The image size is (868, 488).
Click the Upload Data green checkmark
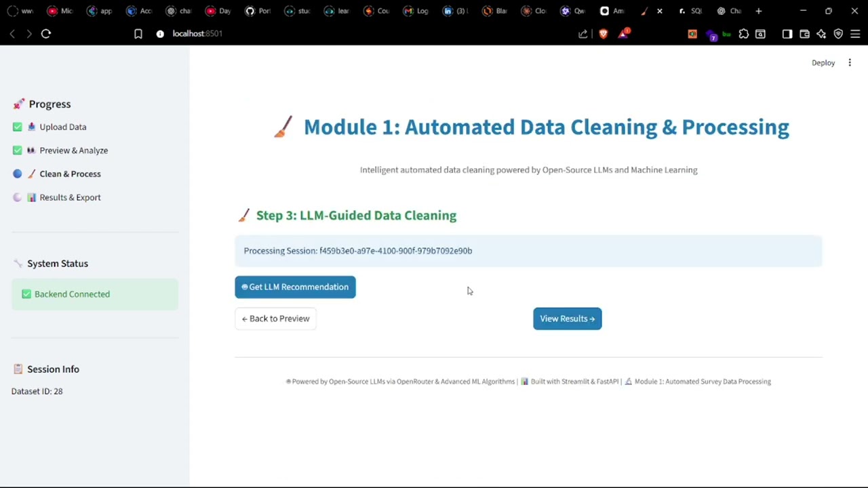18,127
